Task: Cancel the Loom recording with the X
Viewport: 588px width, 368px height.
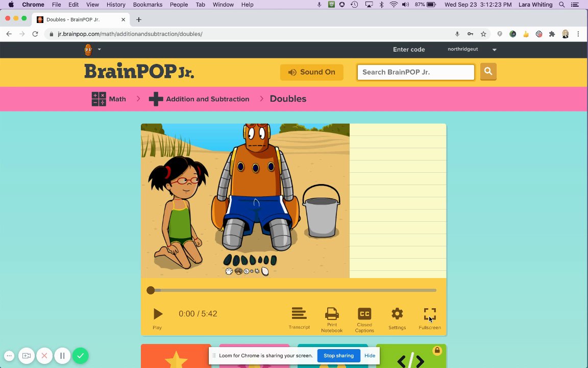Action: tap(44, 356)
